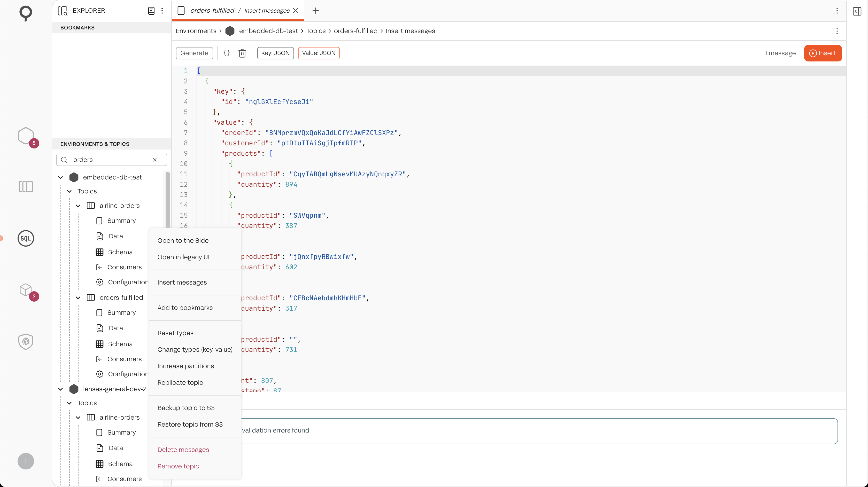Clear the orders search filter
Image resolution: width=868 pixels, height=487 pixels.
pyautogui.click(x=155, y=160)
